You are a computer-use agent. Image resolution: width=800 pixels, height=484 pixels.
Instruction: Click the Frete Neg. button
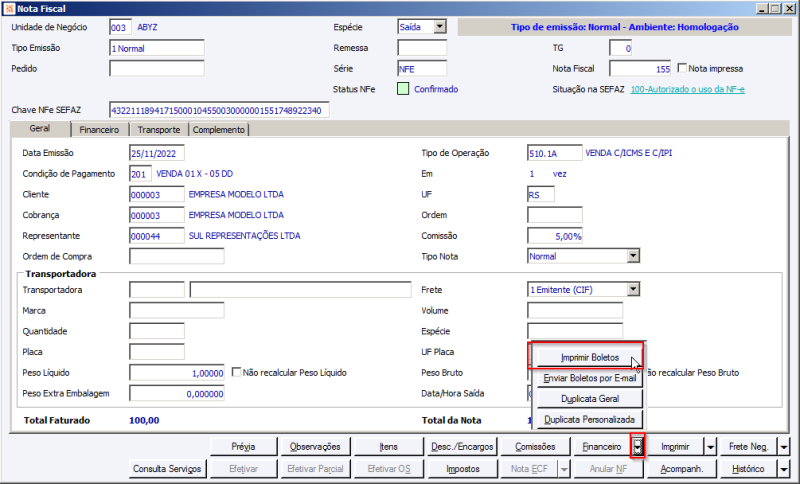click(x=748, y=447)
